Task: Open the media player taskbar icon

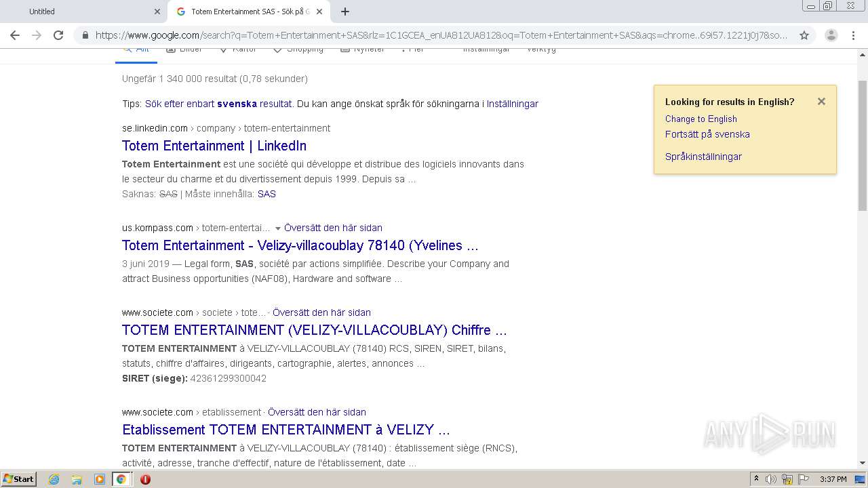Action: coord(99,479)
